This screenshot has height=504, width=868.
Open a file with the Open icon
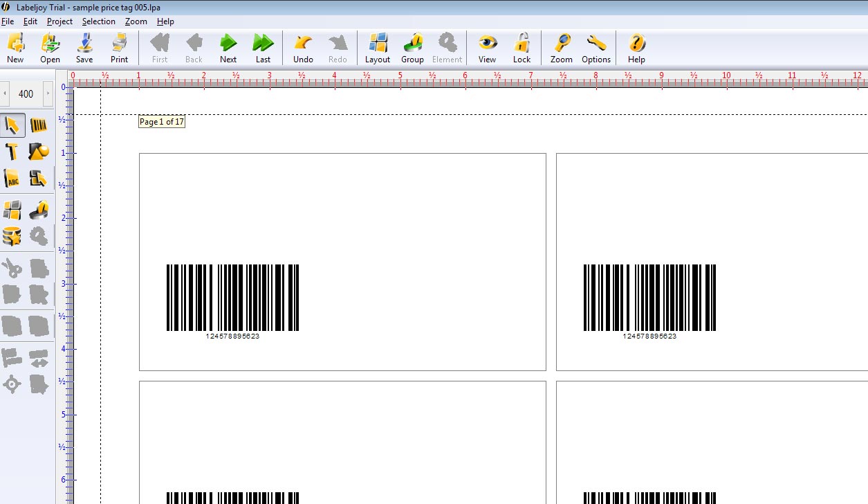click(50, 48)
